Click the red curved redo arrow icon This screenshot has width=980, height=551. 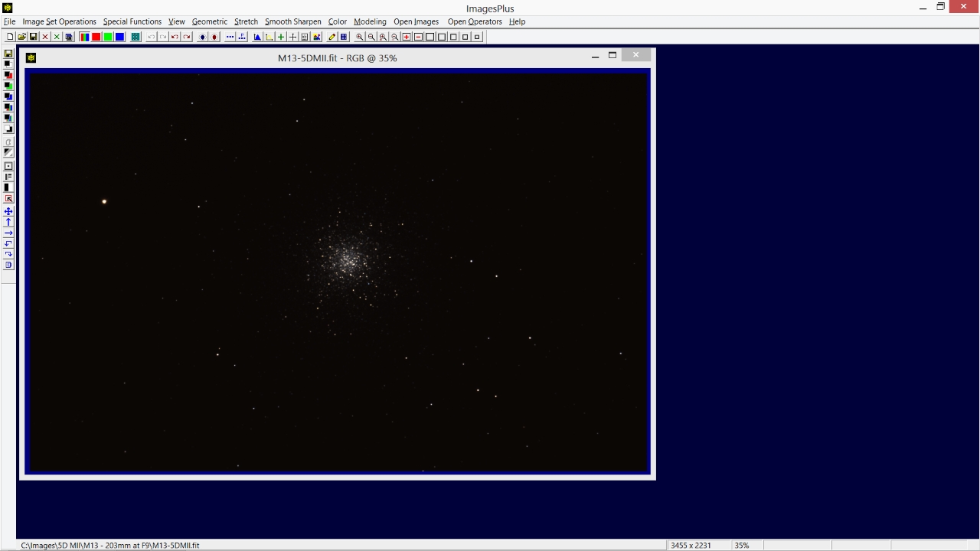[x=187, y=37]
